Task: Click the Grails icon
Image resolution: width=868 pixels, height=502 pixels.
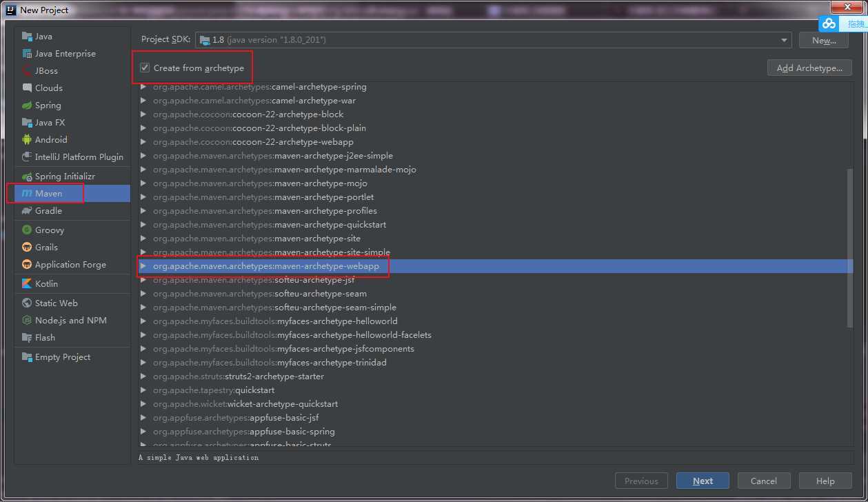Action: point(27,248)
